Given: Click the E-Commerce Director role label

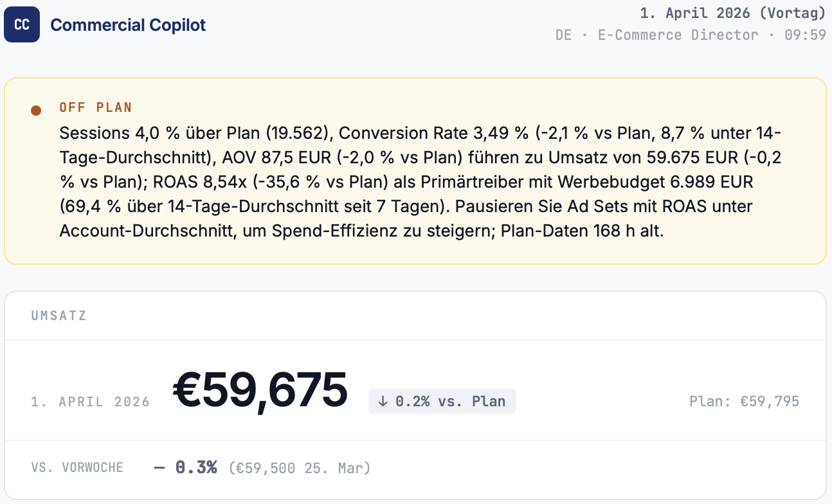Looking at the screenshot, I should 678,35.
